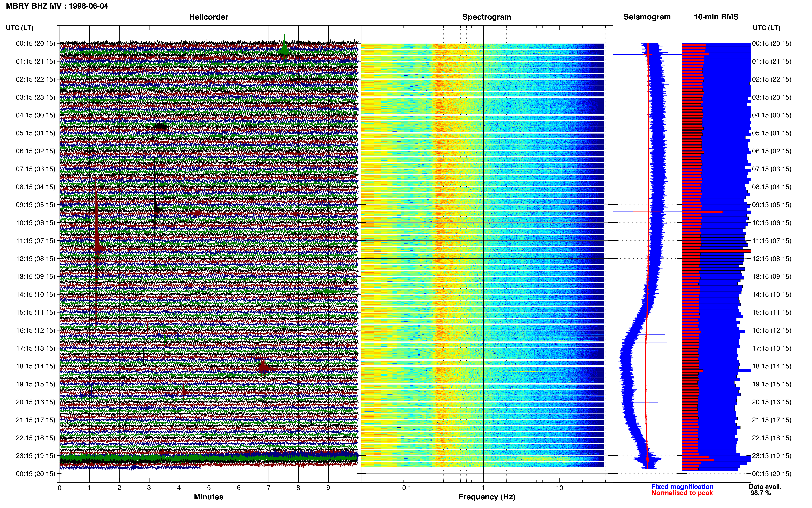Click right-side time label '18:15 (14:15)'
812x508 pixels.
(772, 366)
